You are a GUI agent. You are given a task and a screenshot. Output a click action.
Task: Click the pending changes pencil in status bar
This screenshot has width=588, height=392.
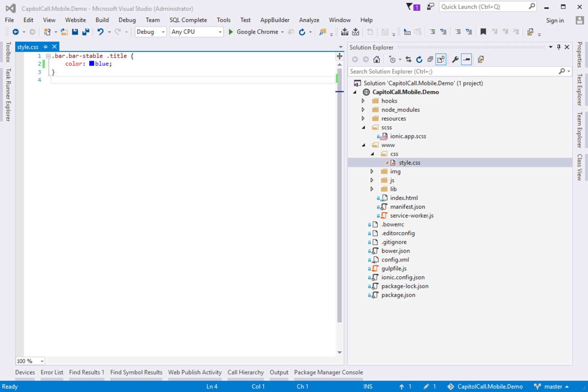(426, 386)
